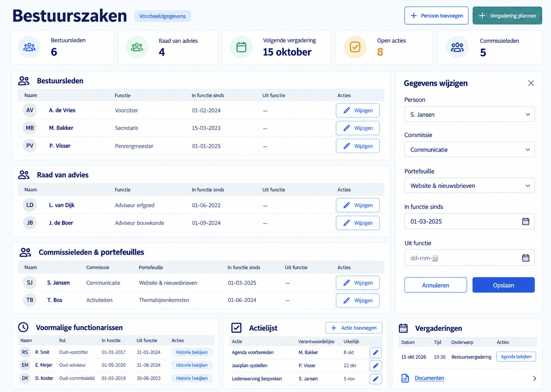Click the edit pencil for Agenda voorbereiden
This screenshot has height=392, width=551.
(375, 352)
